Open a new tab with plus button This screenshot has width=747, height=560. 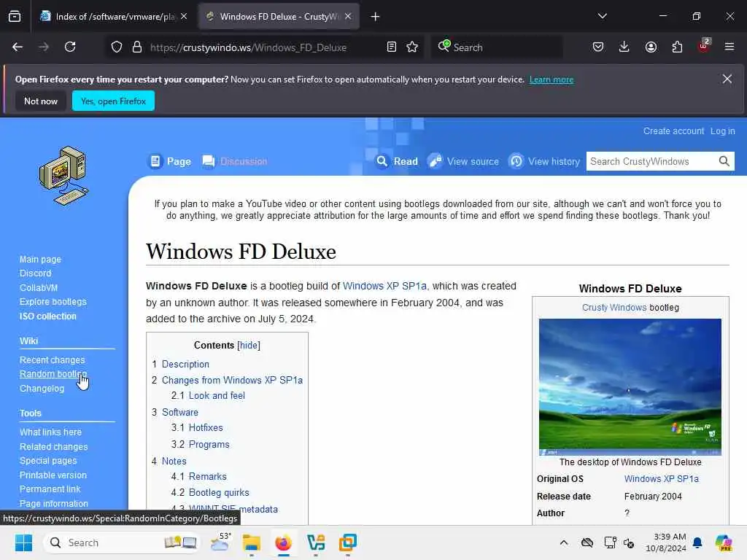click(x=376, y=17)
